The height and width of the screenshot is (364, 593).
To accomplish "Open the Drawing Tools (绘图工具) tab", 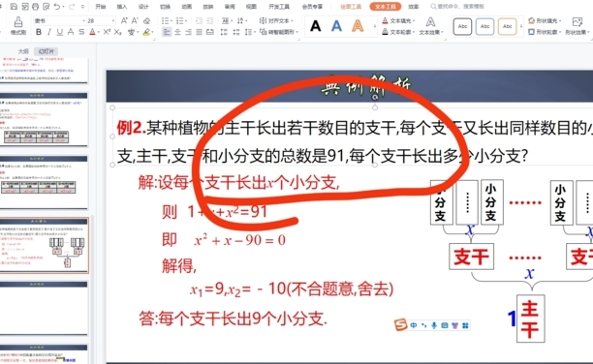I will pyautogui.click(x=351, y=7).
